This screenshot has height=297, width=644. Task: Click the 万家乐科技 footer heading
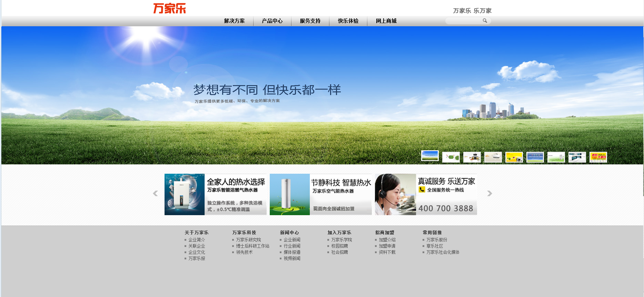tap(244, 232)
